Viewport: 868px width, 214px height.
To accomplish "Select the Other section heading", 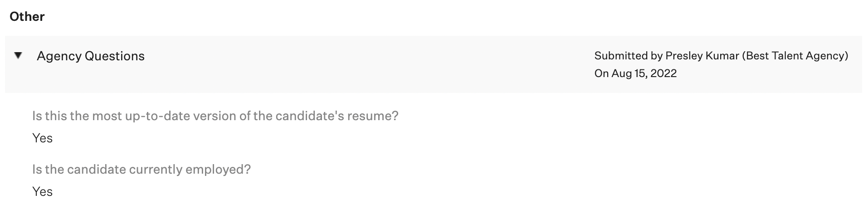I will tap(27, 17).
